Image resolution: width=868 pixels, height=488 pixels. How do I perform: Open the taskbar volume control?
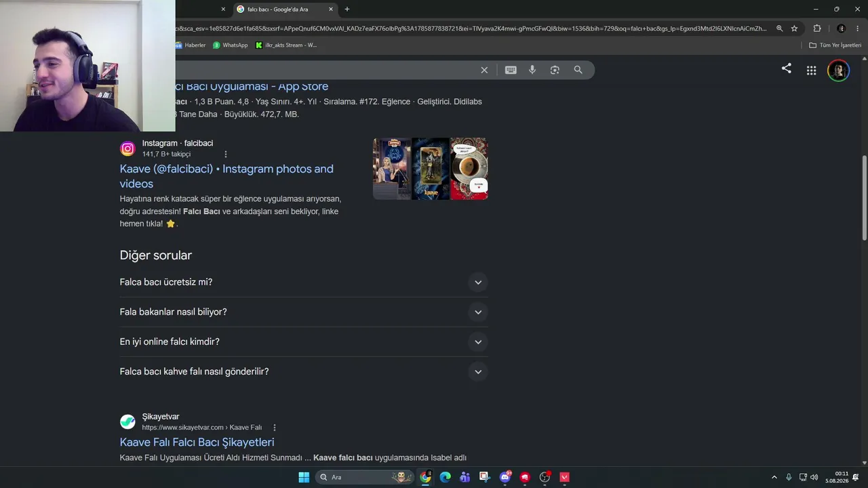click(814, 477)
